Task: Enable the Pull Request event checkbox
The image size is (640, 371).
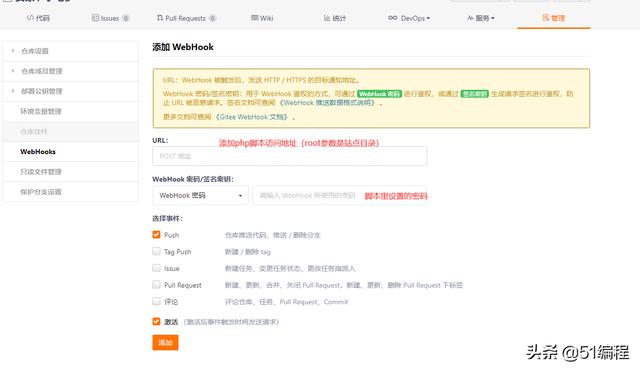Action: (x=156, y=284)
